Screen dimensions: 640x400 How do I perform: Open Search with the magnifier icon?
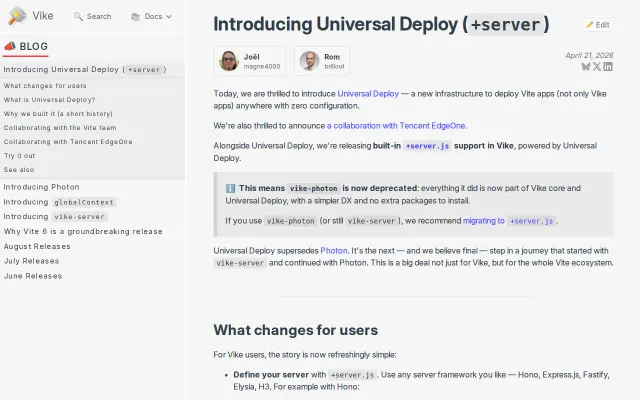click(78, 16)
